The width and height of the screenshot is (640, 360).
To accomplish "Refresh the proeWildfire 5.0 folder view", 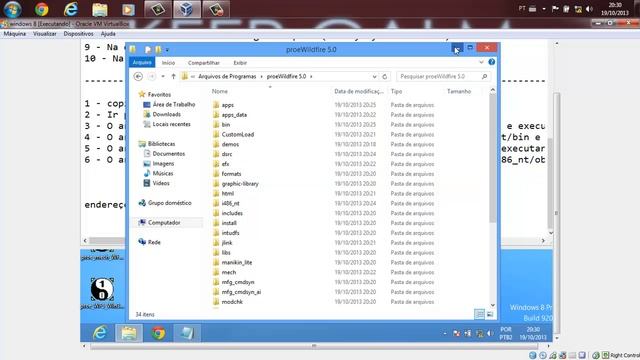I will tap(384, 76).
